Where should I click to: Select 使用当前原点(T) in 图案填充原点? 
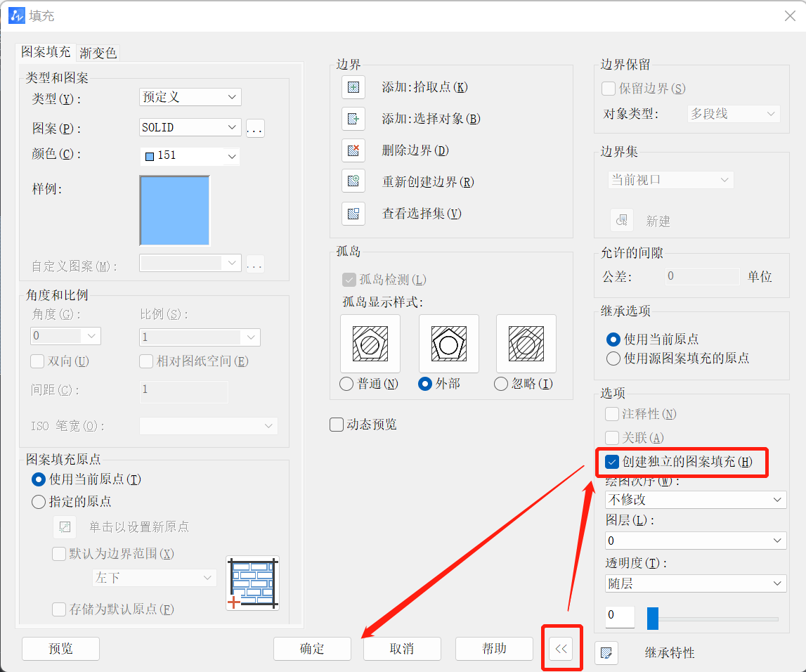coord(39,479)
